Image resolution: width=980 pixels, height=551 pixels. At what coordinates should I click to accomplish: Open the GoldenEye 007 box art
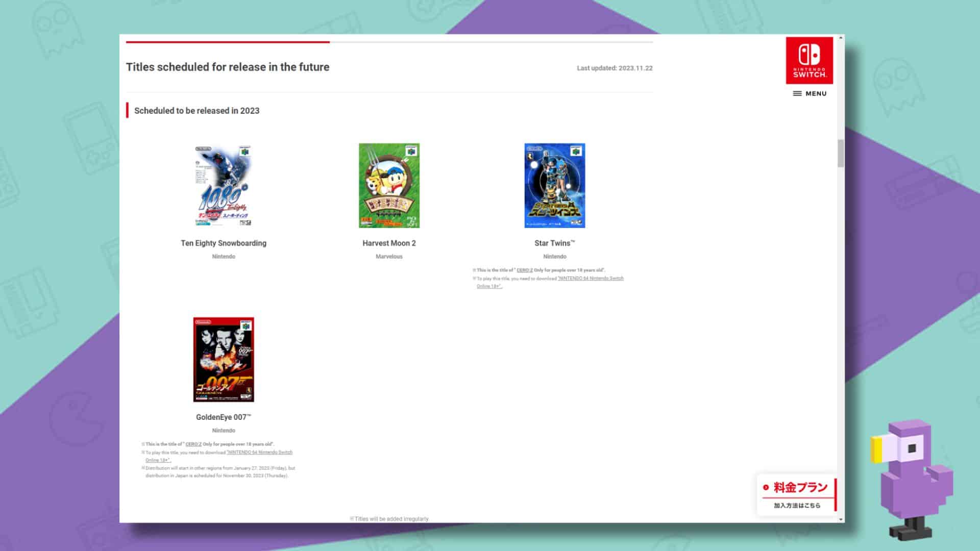click(224, 360)
